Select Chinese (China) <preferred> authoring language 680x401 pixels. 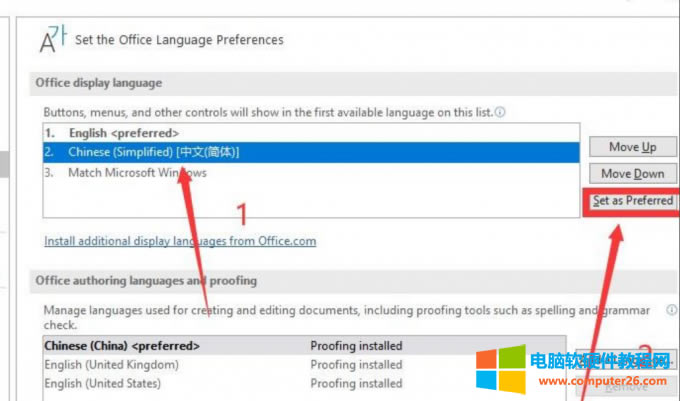(x=123, y=346)
